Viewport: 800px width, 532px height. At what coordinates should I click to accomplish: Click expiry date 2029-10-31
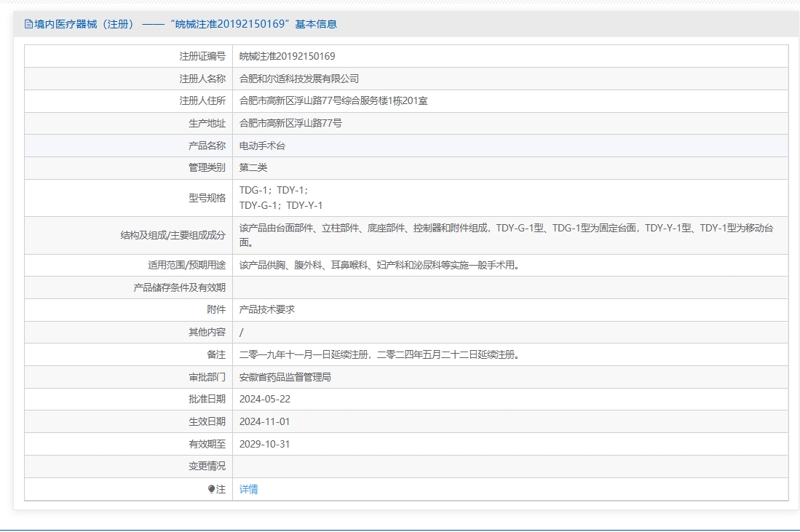click(x=264, y=444)
